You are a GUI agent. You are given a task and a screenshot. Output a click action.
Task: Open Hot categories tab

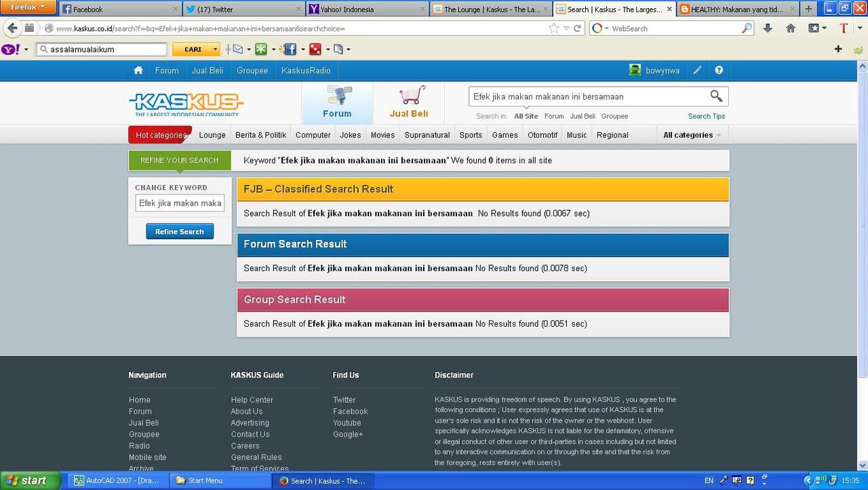click(x=160, y=135)
